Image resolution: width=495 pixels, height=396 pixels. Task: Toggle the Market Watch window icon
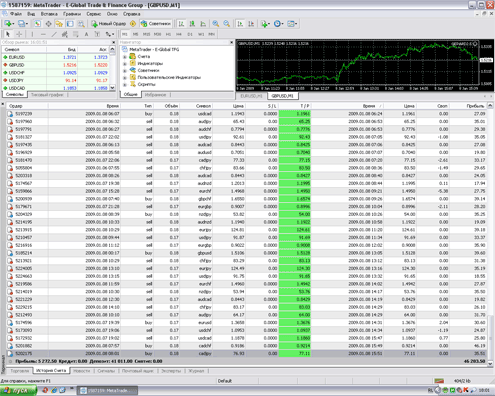[37, 24]
